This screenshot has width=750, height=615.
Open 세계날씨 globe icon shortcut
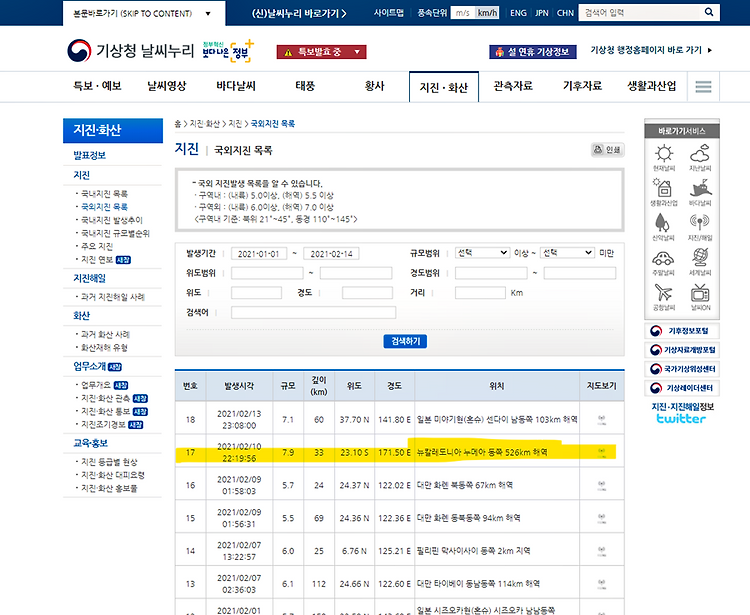pyautogui.click(x=700, y=262)
